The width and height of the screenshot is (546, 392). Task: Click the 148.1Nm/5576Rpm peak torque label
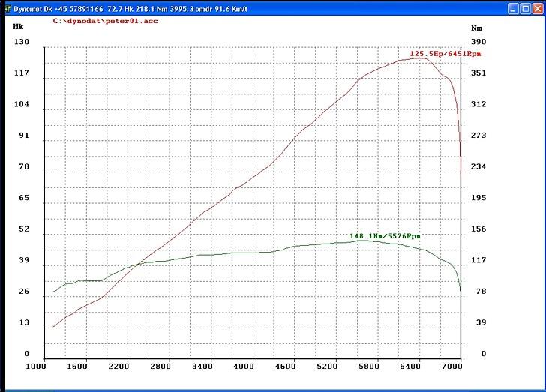click(385, 236)
